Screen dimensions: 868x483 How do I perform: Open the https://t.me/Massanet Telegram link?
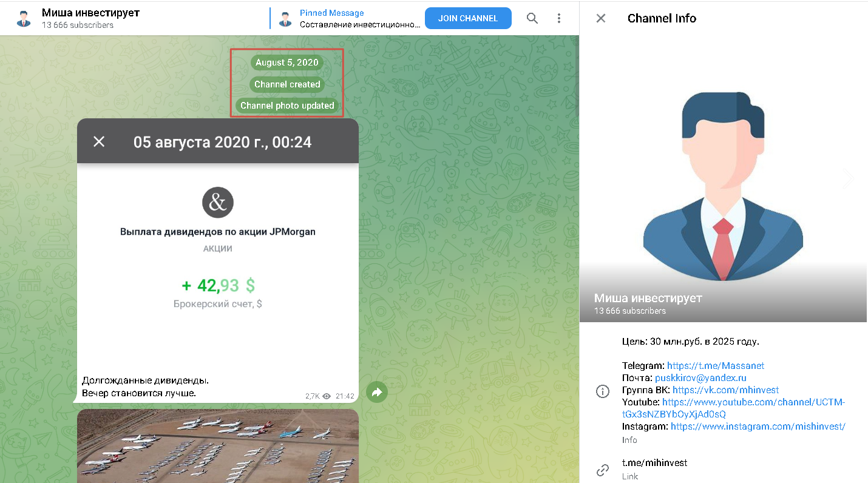pyautogui.click(x=716, y=366)
